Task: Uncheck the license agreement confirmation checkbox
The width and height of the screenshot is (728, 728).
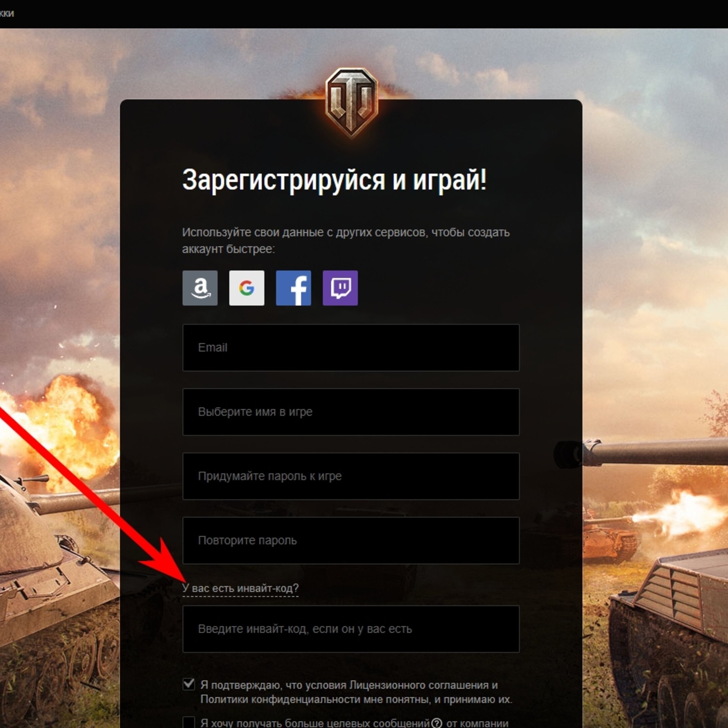Action: point(188,684)
